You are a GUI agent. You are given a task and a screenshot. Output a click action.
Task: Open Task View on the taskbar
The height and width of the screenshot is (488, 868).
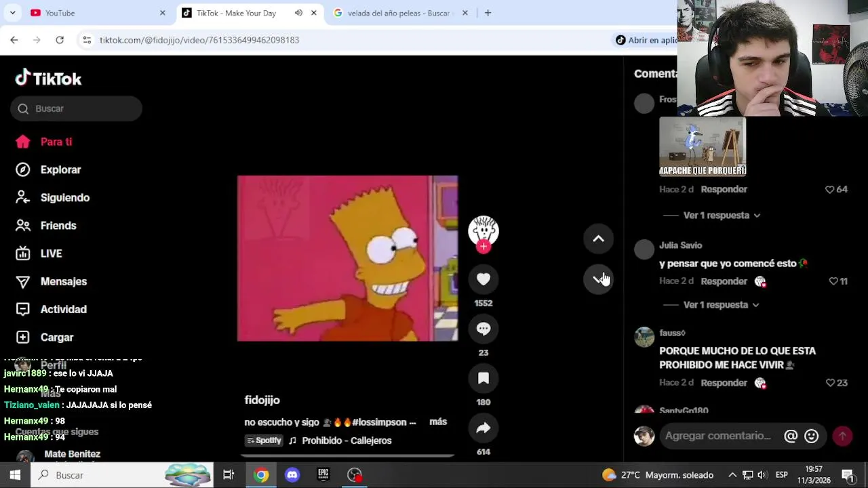pos(229,475)
